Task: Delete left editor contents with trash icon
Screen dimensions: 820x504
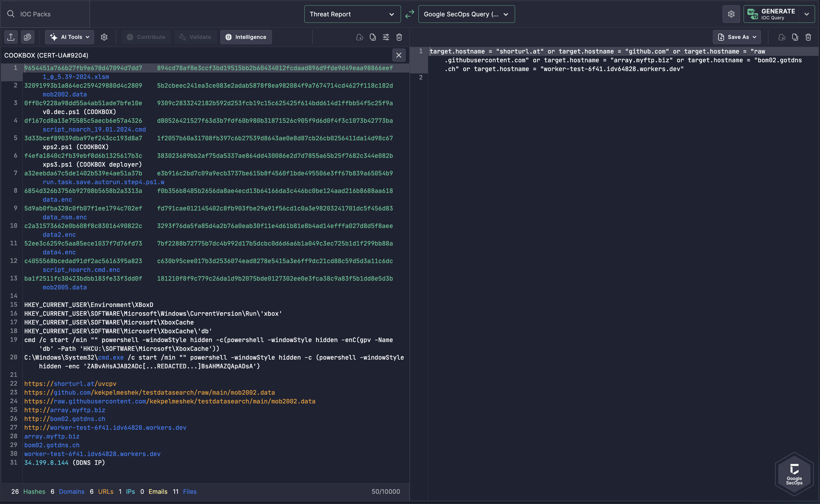Action: 399,37
